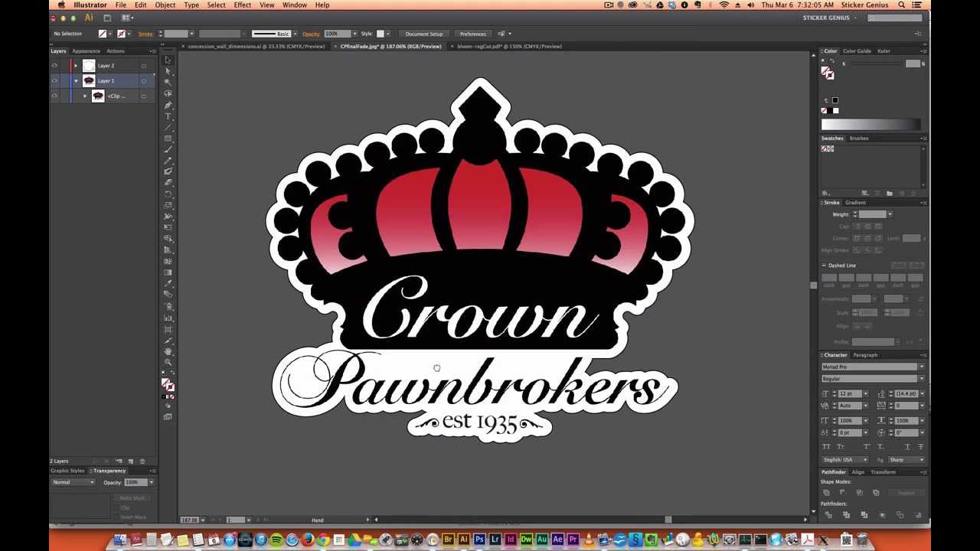980x551 pixels.
Task: Select the Artboard tool
Action: click(x=168, y=329)
